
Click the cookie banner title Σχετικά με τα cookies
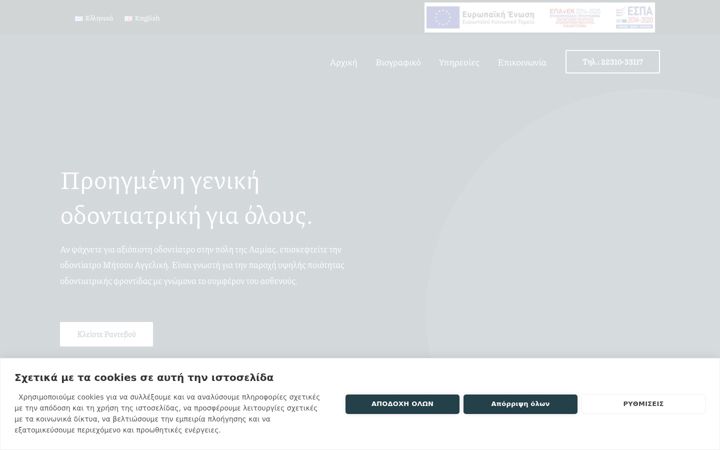click(144, 378)
